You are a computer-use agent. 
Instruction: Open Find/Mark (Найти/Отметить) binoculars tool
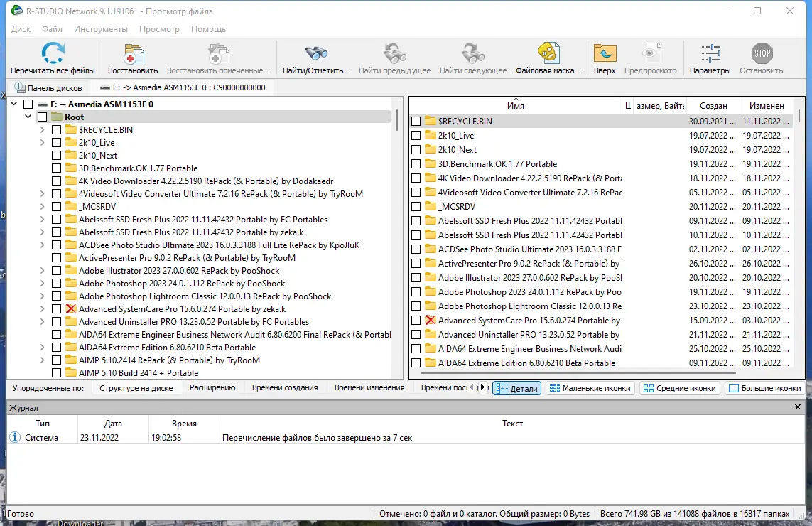click(316, 53)
